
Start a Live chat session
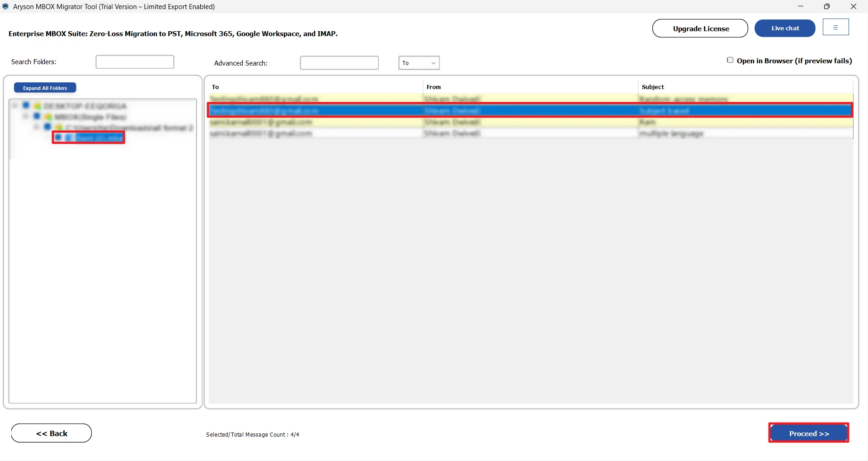tap(785, 28)
